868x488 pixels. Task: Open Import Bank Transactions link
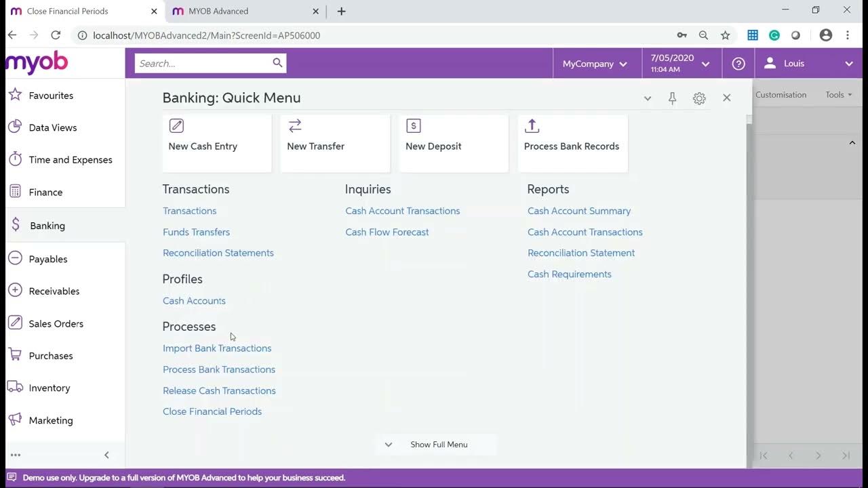point(217,348)
